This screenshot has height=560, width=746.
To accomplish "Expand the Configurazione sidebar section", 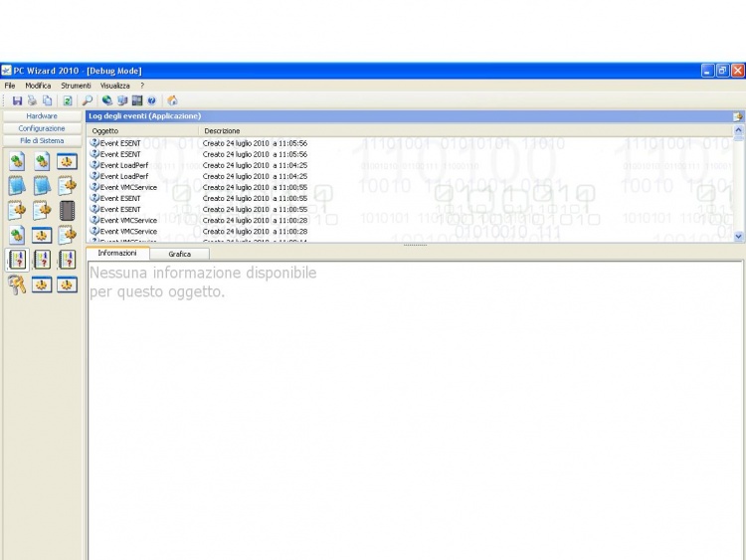I will (42, 128).
